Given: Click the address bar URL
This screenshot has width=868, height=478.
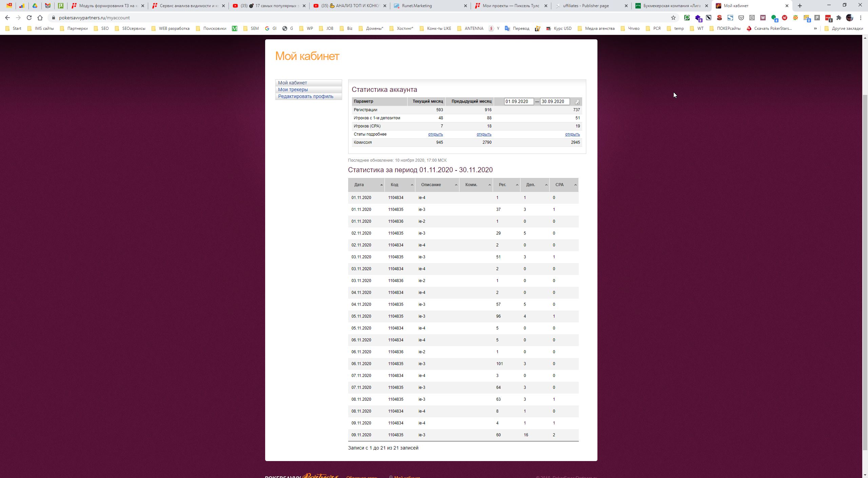Looking at the screenshot, I should point(94,18).
